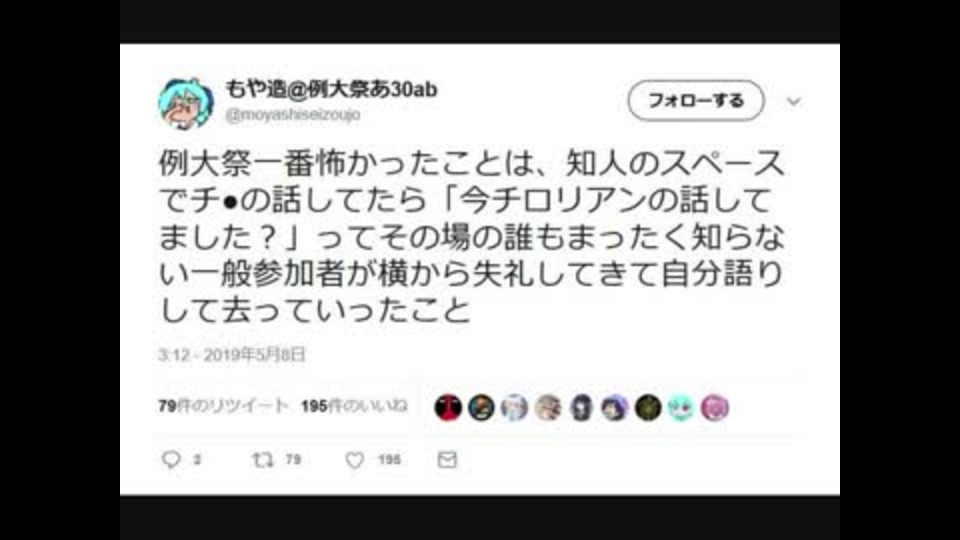Click the pink liker avatar at the end

[x=714, y=407]
